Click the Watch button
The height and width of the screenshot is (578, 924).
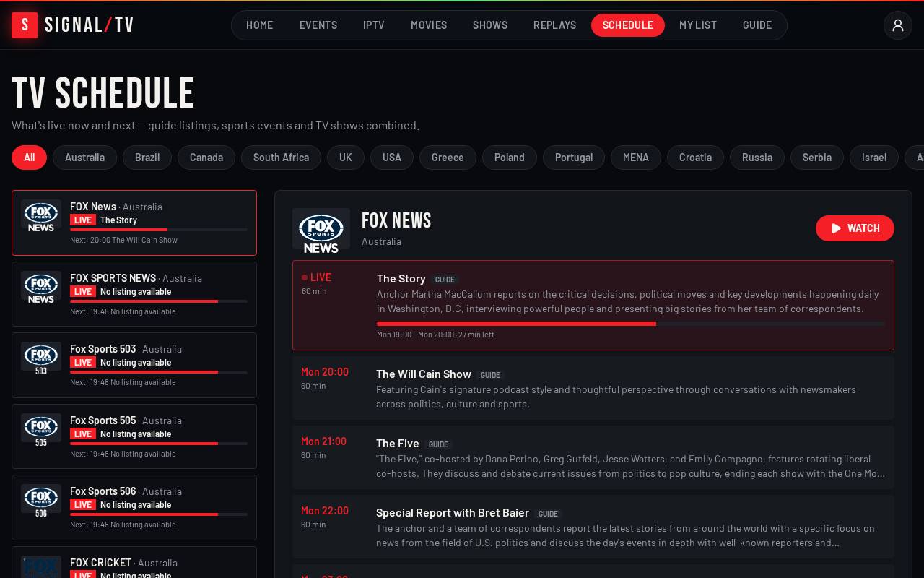pos(855,228)
